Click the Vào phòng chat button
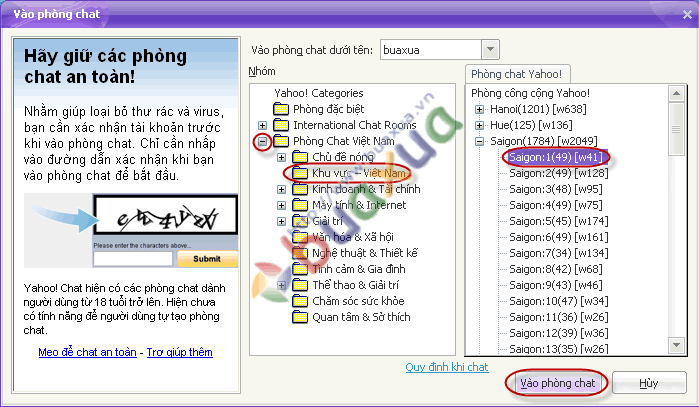 click(557, 383)
